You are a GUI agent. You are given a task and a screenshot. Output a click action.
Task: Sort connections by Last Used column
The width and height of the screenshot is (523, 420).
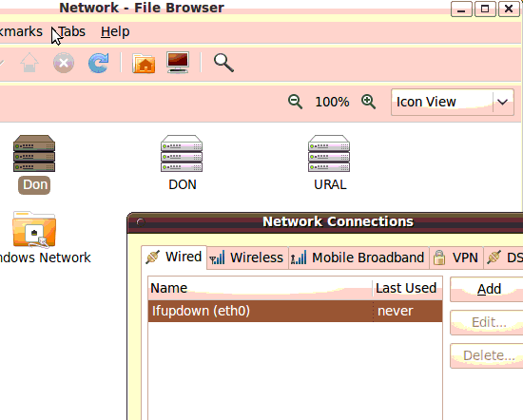point(407,288)
